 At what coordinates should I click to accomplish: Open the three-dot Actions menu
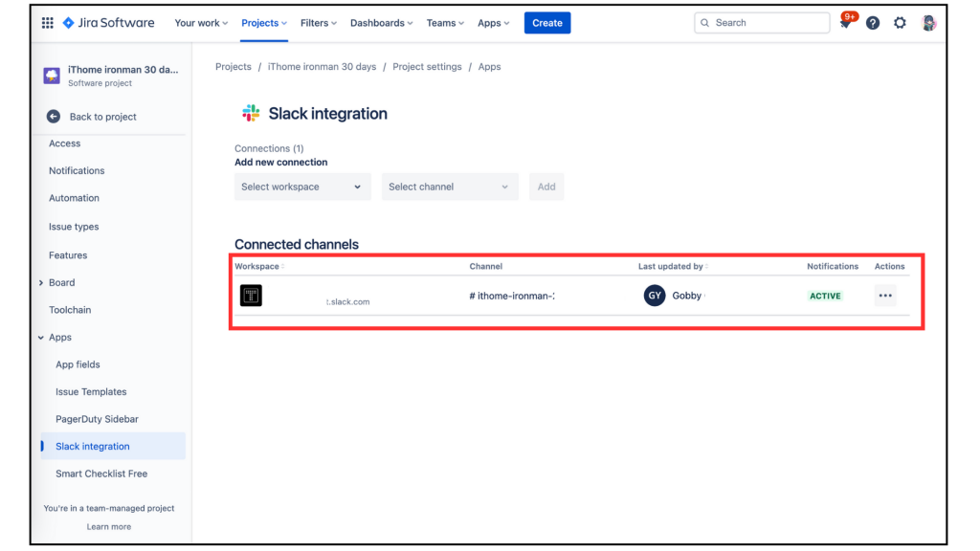(x=885, y=296)
